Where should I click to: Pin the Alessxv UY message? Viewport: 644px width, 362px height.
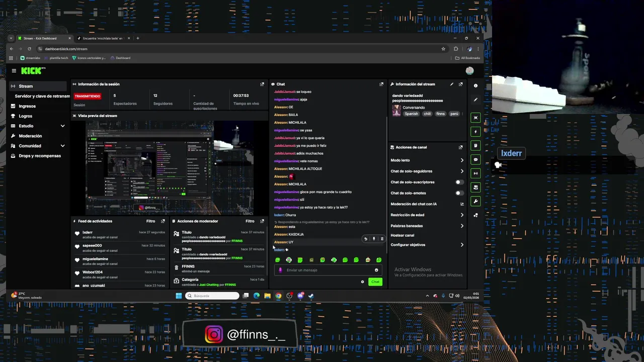(374, 239)
